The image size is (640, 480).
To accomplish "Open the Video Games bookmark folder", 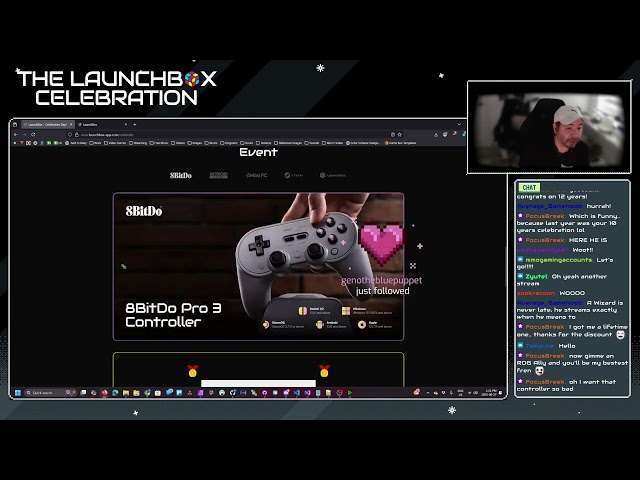I will coord(116,143).
